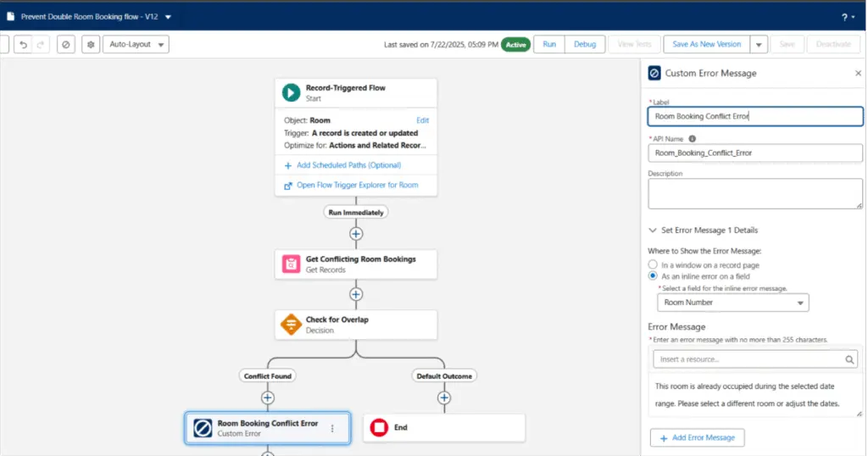Screen dimensions: 868x456
Task: Click the Label input field
Action: (x=755, y=116)
